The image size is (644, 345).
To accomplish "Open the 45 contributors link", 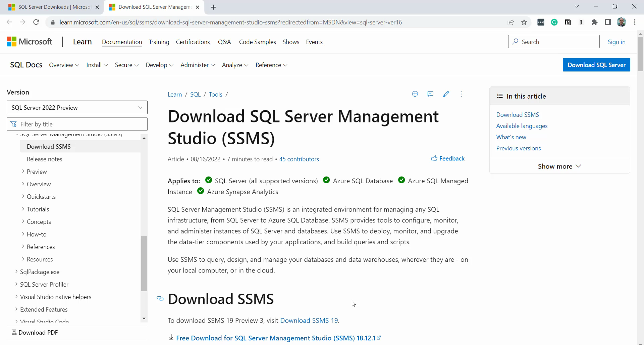I will (x=299, y=159).
